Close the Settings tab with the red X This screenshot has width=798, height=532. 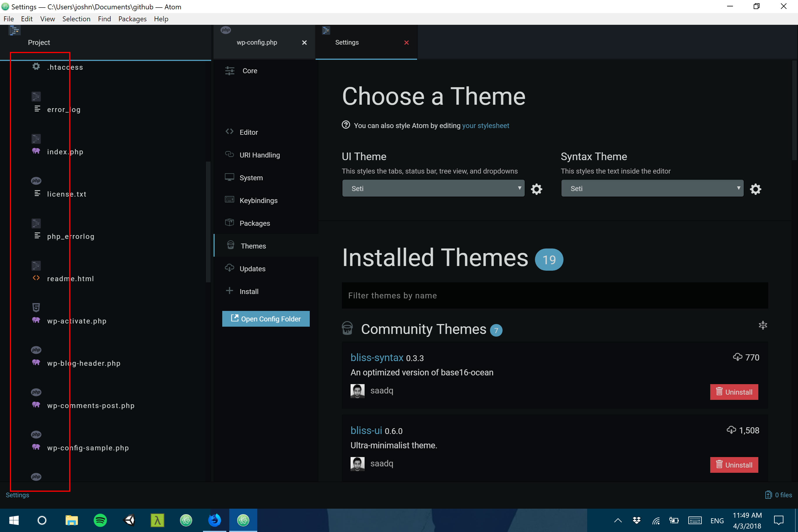click(x=407, y=43)
